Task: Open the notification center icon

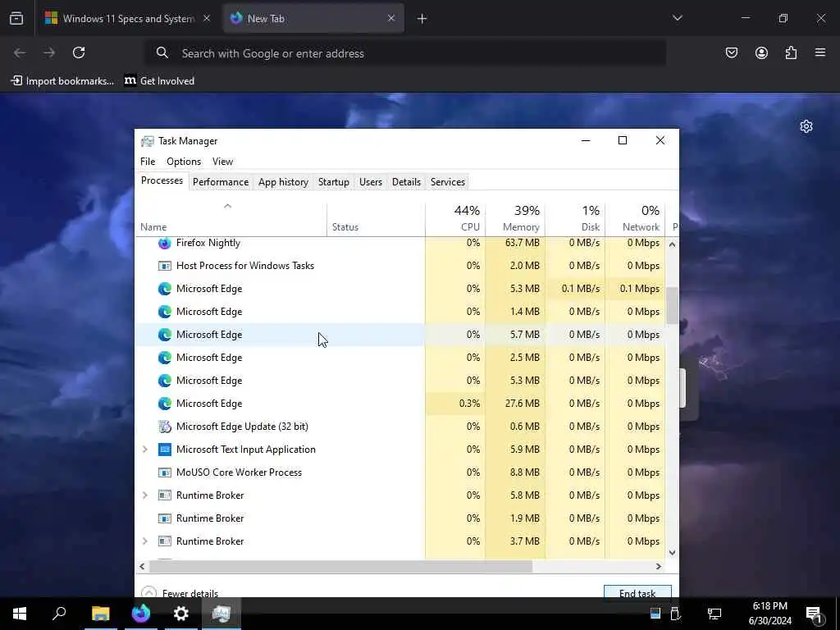Action: [x=814, y=614]
